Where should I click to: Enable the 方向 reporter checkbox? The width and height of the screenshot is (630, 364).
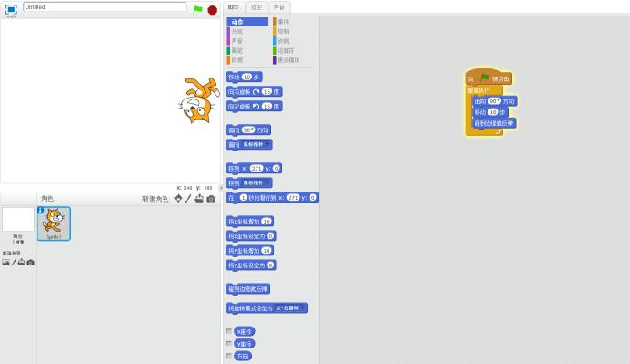click(229, 356)
